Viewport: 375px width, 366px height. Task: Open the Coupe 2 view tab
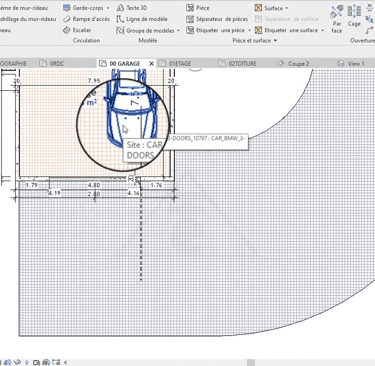click(294, 63)
